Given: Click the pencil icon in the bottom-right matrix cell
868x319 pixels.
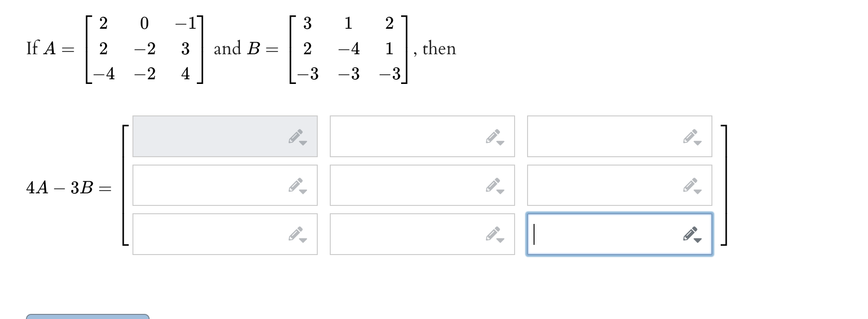Looking at the screenshot, I should (690, 234).
